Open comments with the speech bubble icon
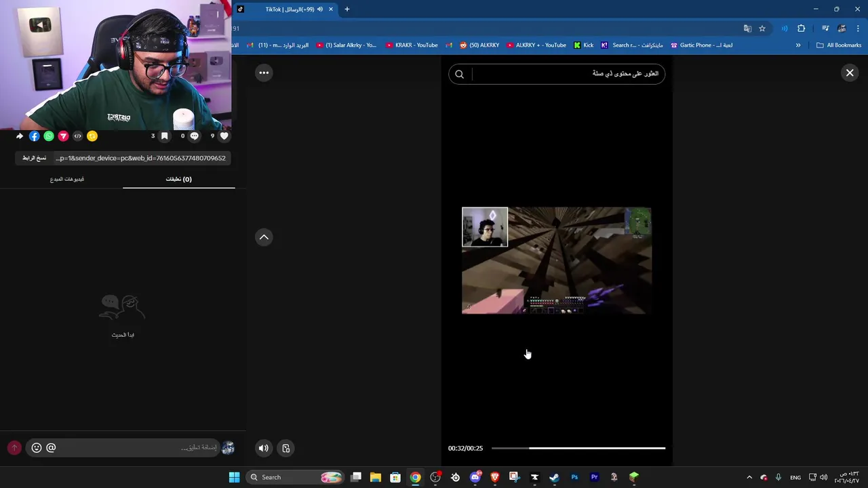This screenshot has width=868, height=488. [194, 136]
